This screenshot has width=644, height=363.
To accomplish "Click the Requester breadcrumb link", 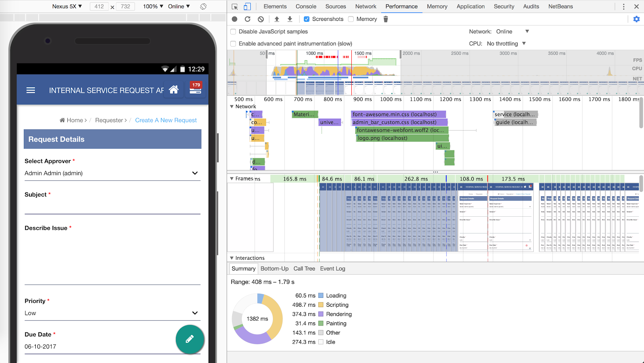I will [109, 120].
